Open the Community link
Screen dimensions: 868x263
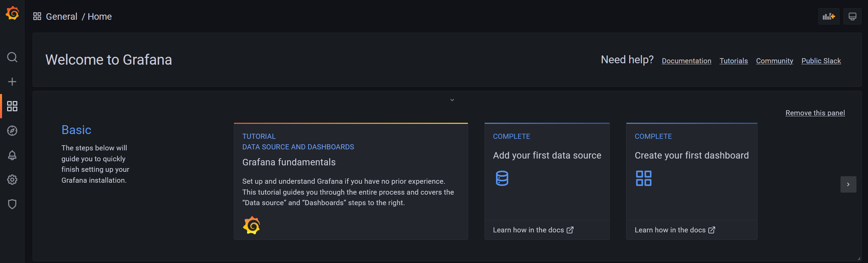tap(775, 61)
